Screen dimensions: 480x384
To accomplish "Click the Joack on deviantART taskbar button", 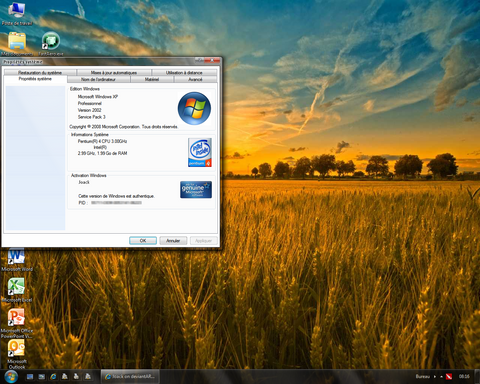I will tap(130, 376).
